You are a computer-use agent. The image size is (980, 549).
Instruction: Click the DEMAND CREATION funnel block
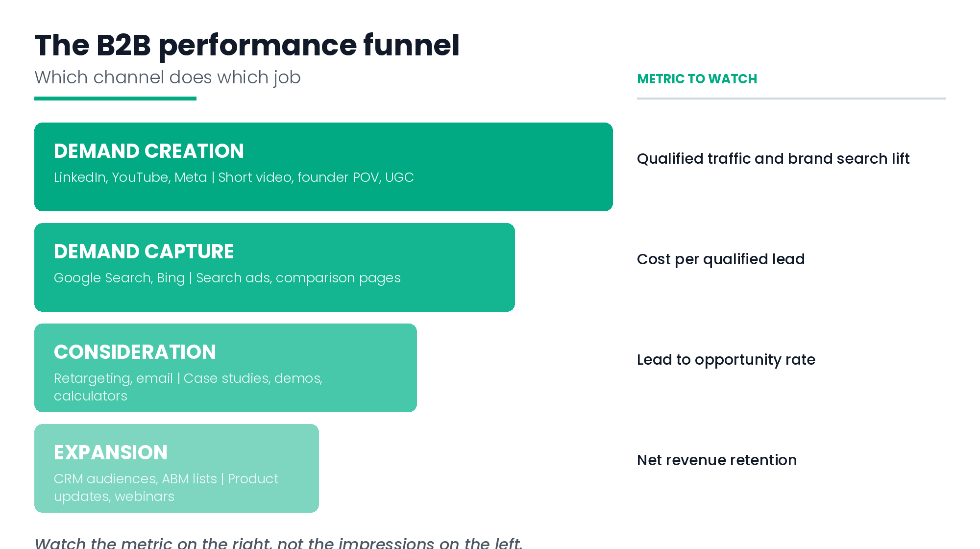tap(323, 167)
